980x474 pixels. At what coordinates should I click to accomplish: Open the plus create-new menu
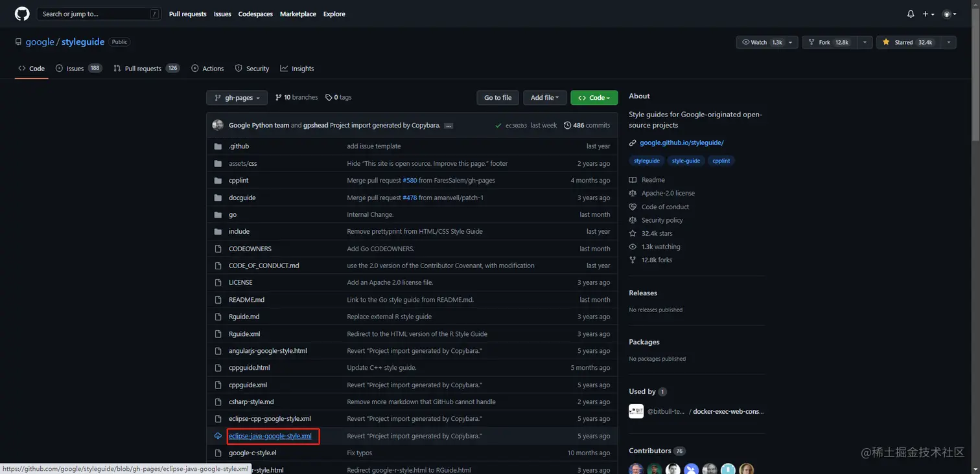click(x=929, y=14)
